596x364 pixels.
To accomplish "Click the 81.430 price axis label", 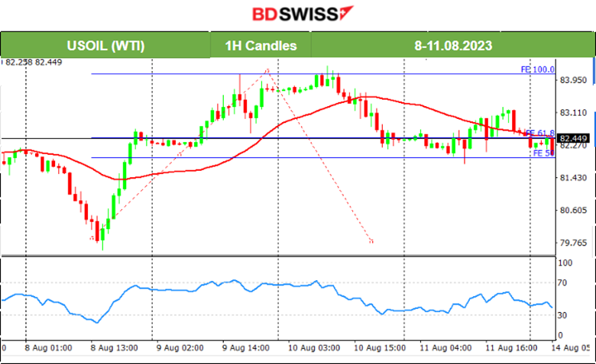I will [573, 178].
